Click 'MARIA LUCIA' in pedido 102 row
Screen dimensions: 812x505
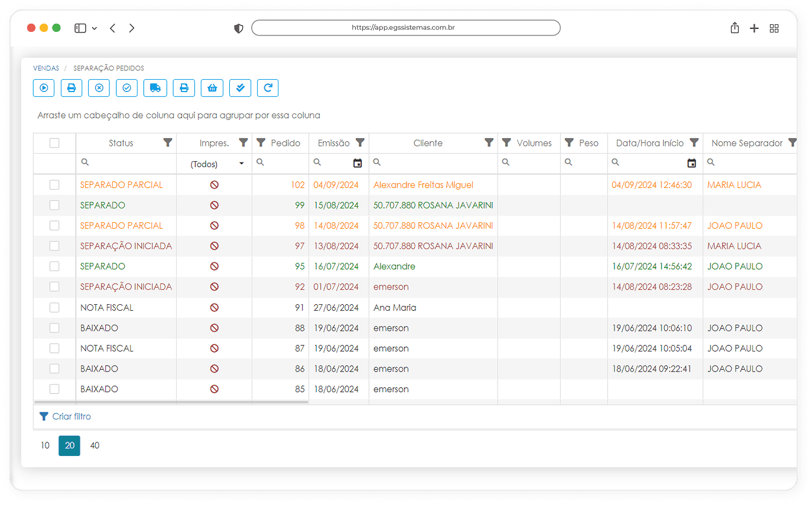tap(734, 185)
